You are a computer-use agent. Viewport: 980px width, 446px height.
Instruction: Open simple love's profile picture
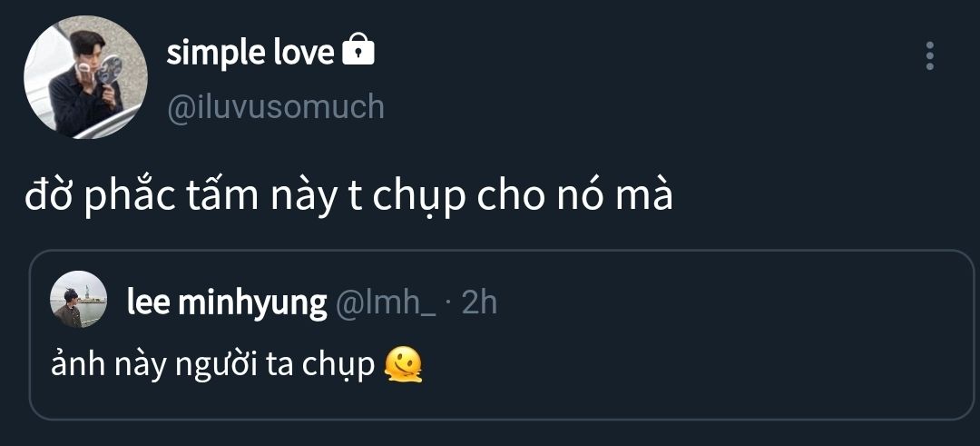[x=85, y=77]
